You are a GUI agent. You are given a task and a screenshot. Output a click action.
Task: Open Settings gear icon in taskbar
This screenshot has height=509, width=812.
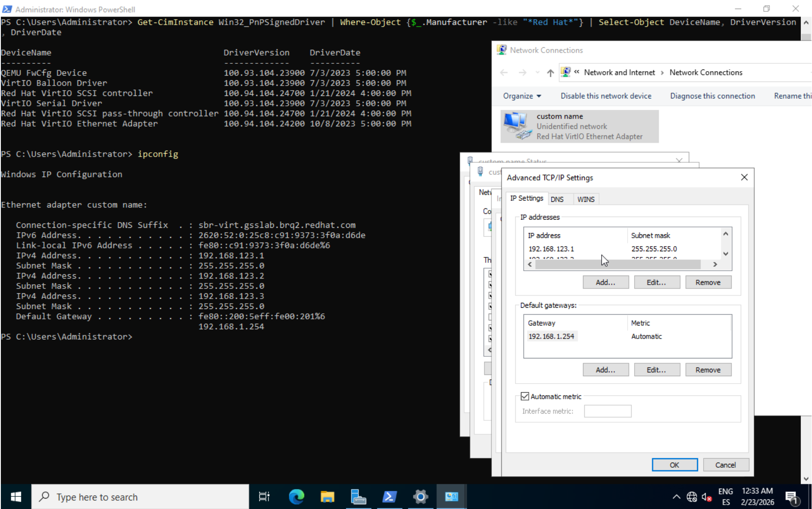(x=420, y=496)
